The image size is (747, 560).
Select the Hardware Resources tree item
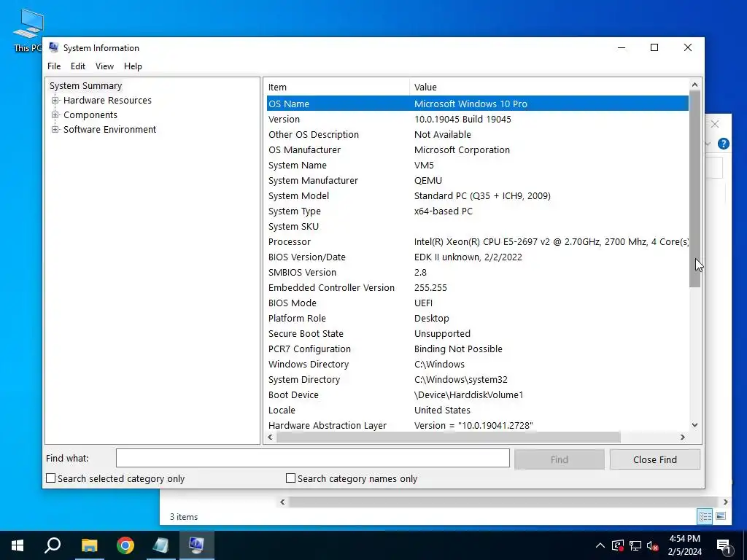tap(107, 101)
